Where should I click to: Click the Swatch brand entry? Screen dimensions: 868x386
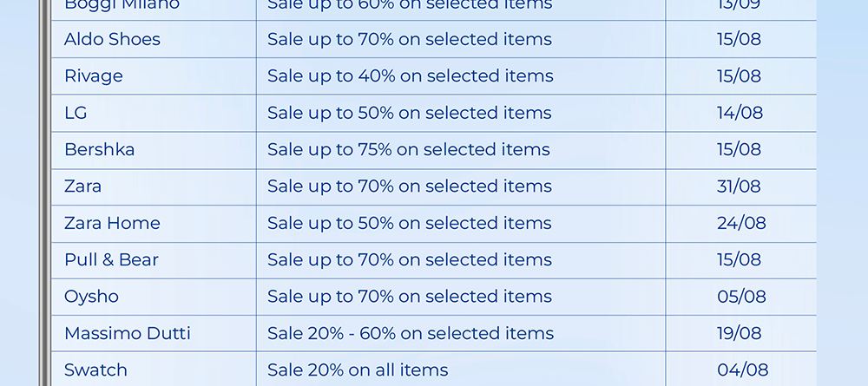pos(95,370)
